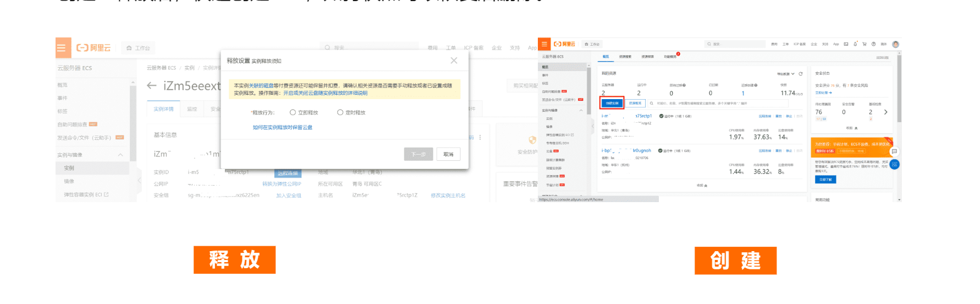Click 工作台 home icon on instance detail page

(x=138, y=48)
